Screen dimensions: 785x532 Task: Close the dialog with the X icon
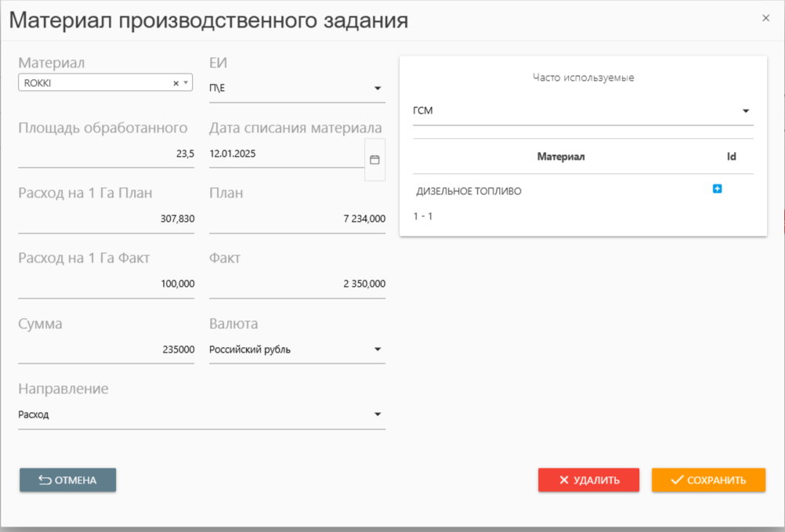click(x=765, y=18)
